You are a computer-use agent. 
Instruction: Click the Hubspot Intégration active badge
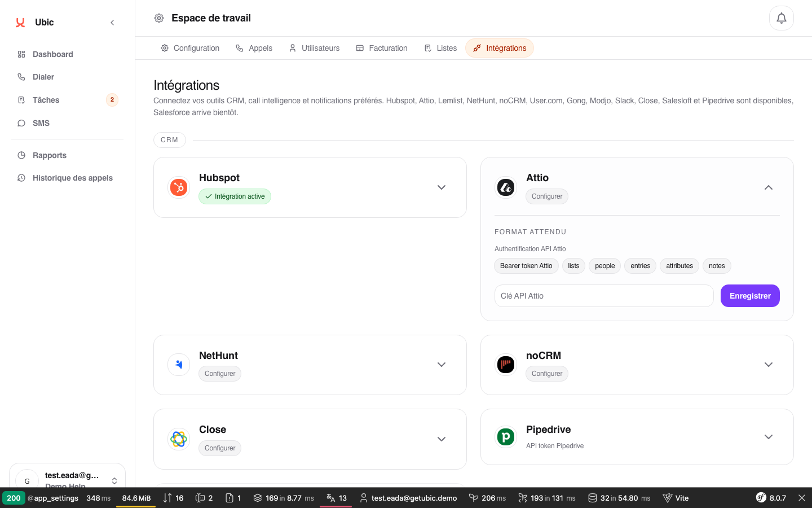click(x=235, y=196)
